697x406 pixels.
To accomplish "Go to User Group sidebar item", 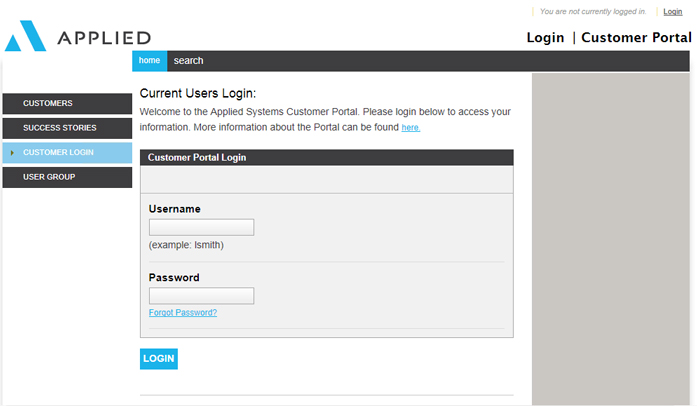I will 67,177.
